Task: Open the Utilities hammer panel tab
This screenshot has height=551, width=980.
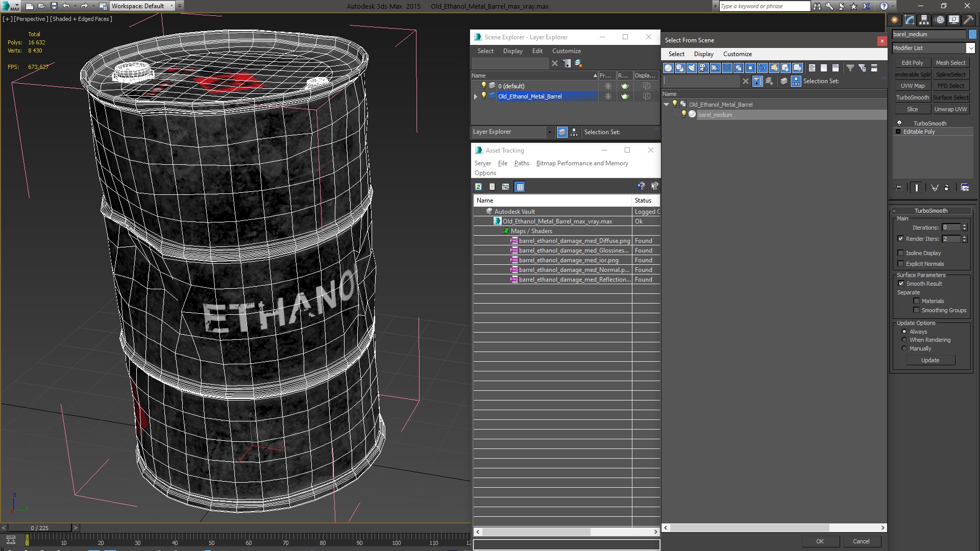Action: [968, 20]
